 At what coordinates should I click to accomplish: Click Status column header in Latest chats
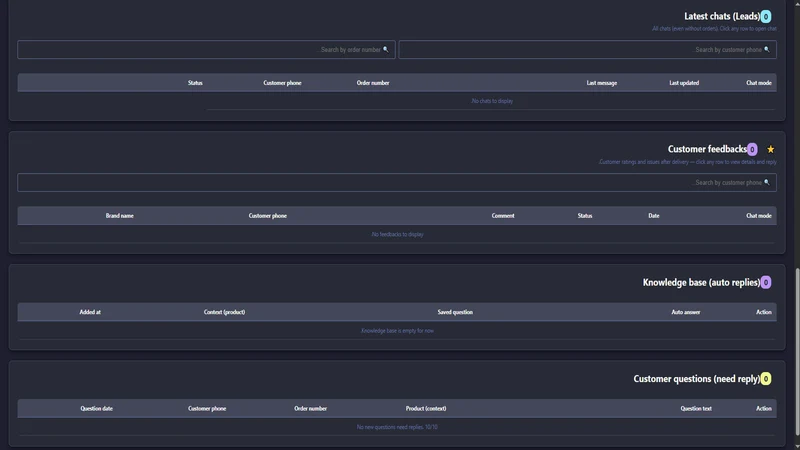coord(195,83)
